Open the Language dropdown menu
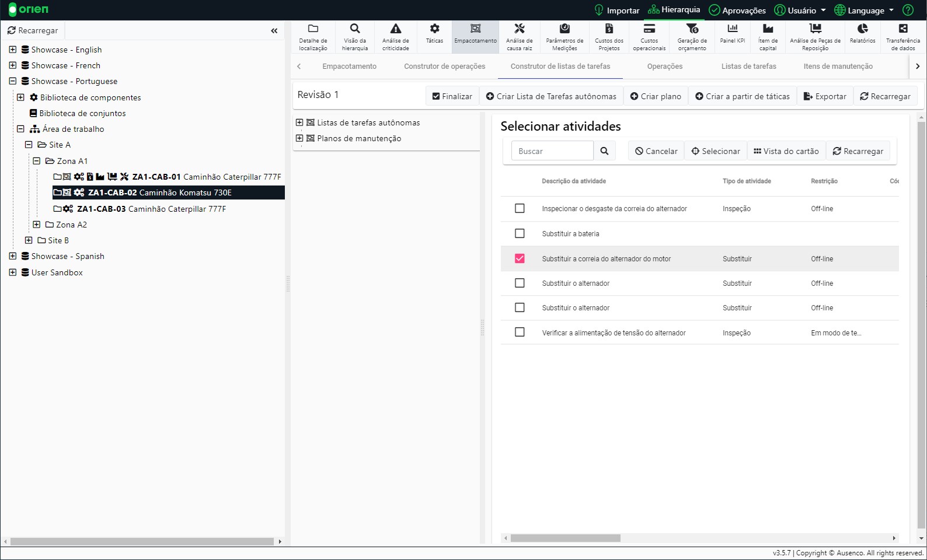The width and height of the screenshot is (927, 560). [x=864, y=10]
